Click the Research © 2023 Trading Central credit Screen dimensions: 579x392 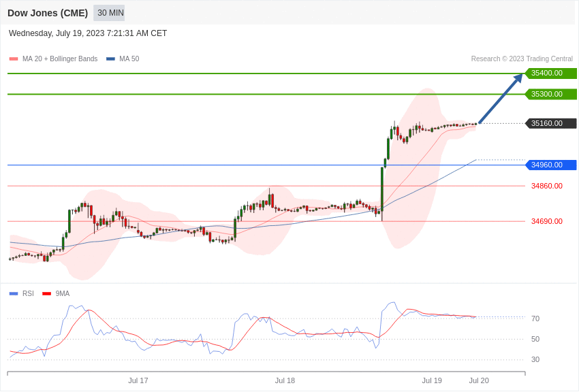(522, 59)
